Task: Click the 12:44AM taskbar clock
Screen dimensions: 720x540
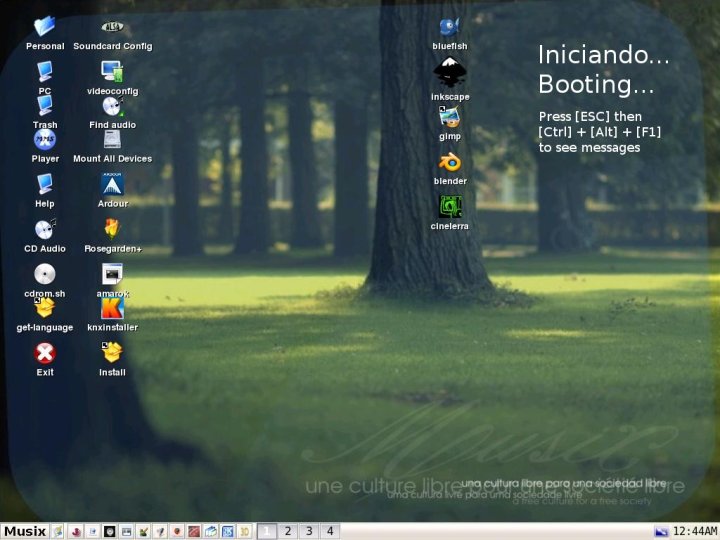Action: pos(695,531)
